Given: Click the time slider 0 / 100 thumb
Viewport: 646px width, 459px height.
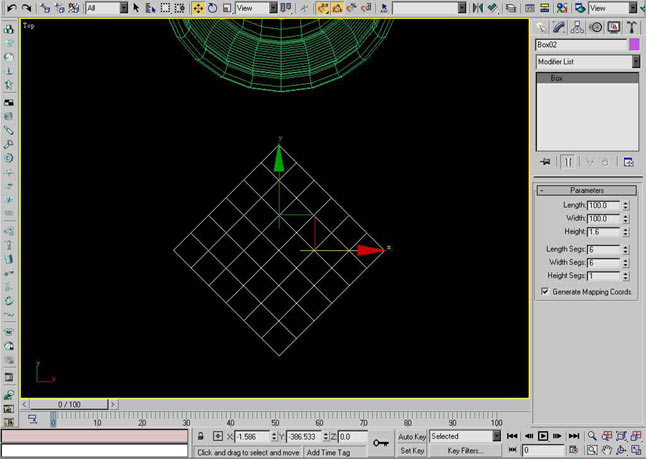Looking at the screenshot, I should point(69,405).
